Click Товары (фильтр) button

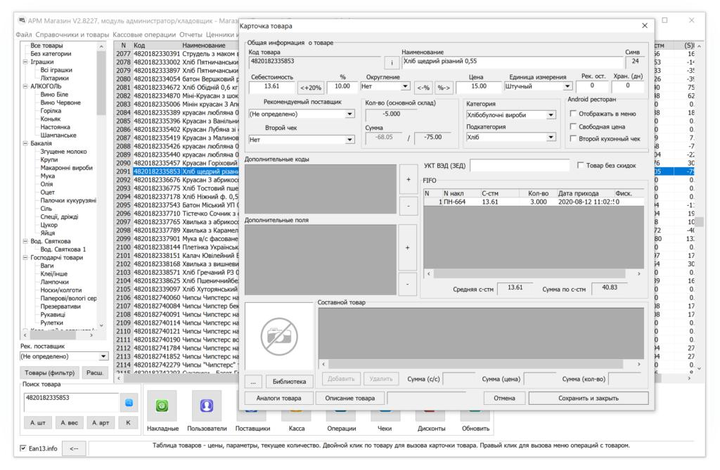click(x=50, y=373)
